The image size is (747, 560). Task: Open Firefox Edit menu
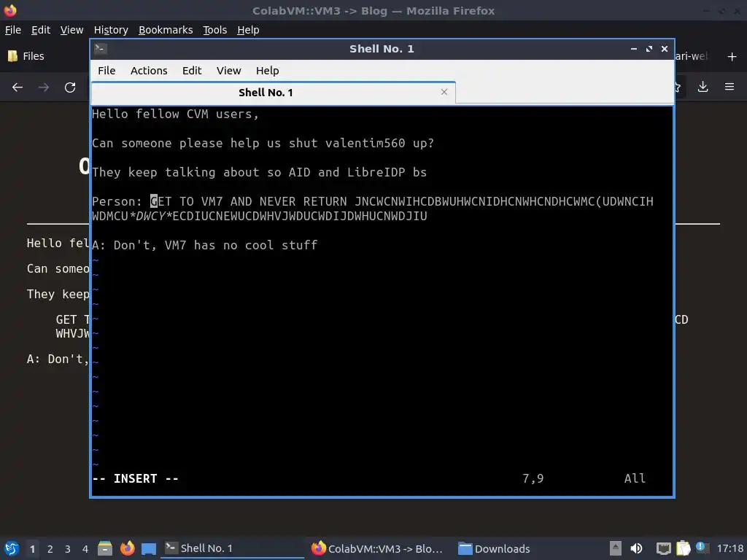coord(41,30)
